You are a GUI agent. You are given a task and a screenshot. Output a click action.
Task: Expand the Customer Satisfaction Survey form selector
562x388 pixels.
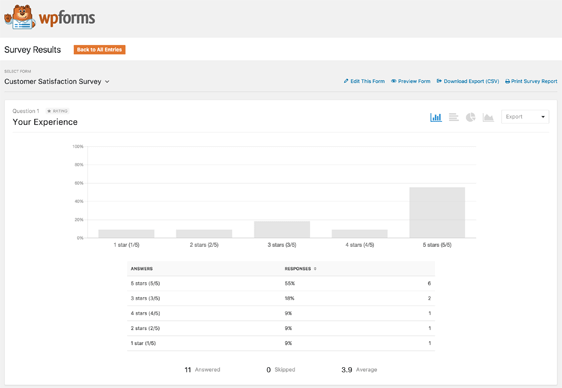pyautogui.click(x=57, y=81)
